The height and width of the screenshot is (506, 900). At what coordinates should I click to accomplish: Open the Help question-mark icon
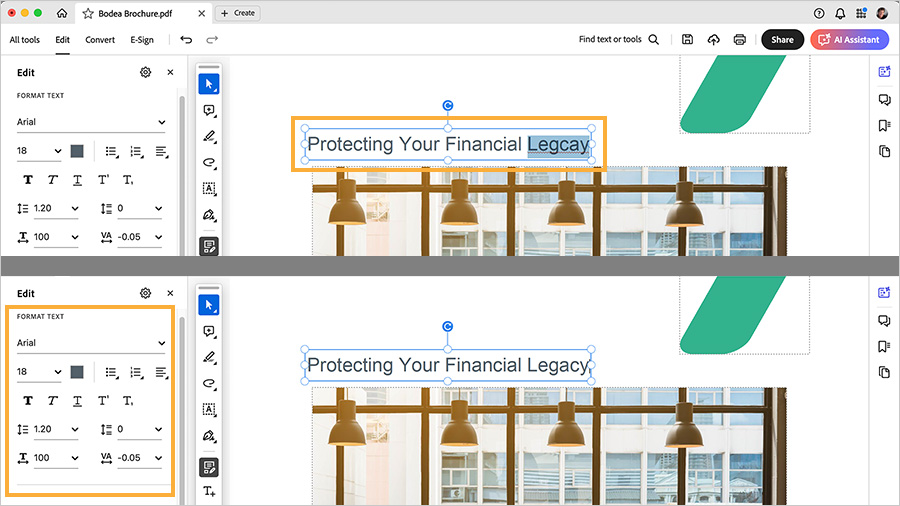[x=819, y=13]
